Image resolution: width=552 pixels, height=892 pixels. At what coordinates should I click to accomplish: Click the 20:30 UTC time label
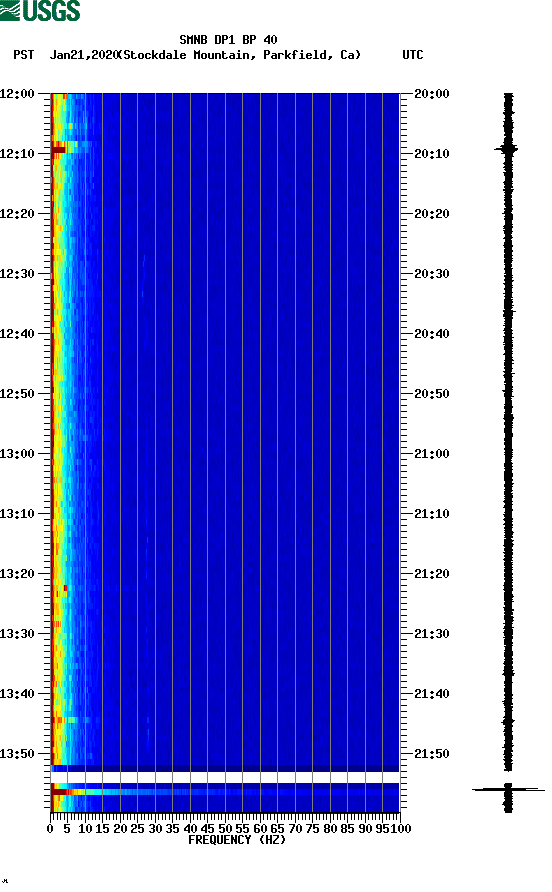coord(431,274)
